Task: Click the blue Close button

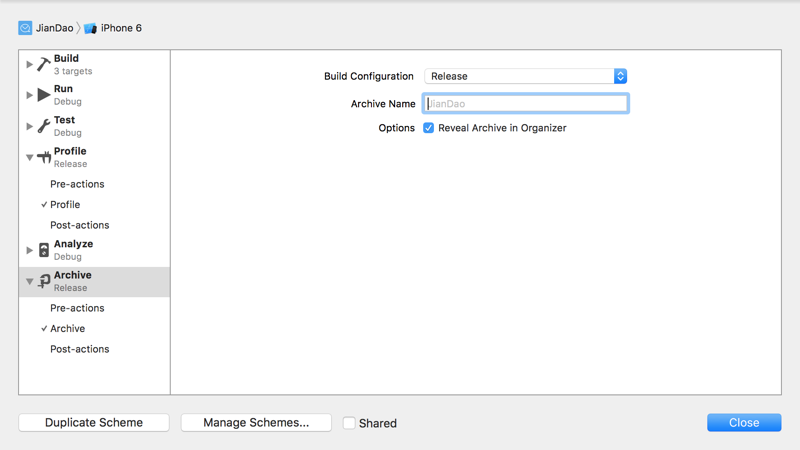Action: coord(744,422)
